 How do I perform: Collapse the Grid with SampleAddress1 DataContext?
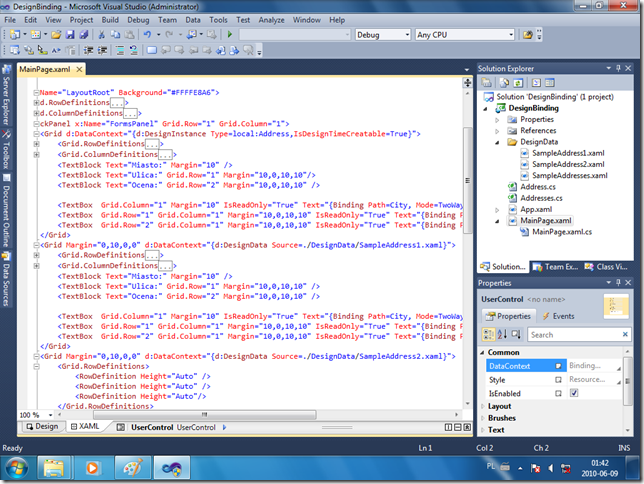37,245
